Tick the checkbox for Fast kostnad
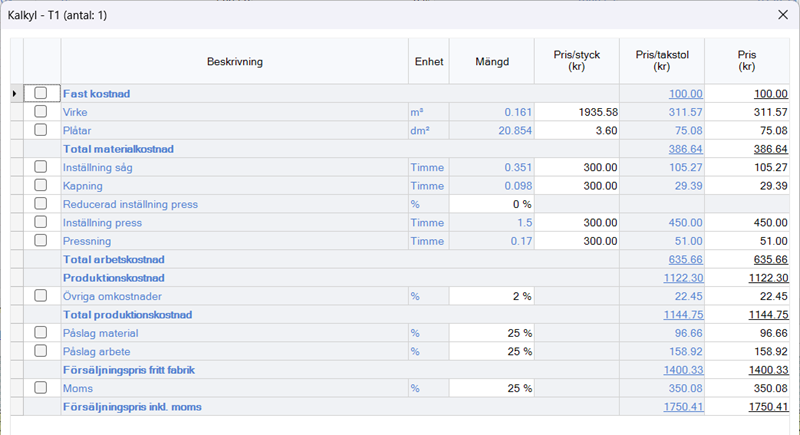The height and width of the screenshot is (435, 800). tap(41, 93)
